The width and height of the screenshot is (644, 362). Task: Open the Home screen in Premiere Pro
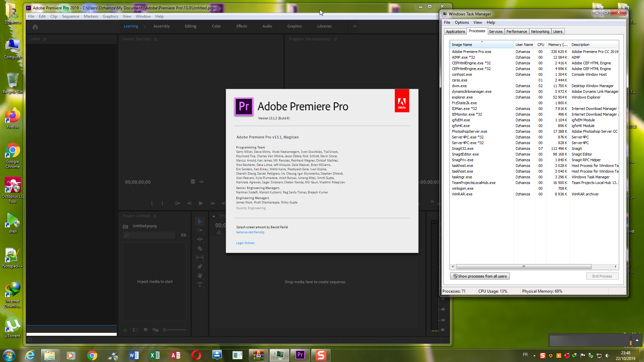[x=35, y=26]
